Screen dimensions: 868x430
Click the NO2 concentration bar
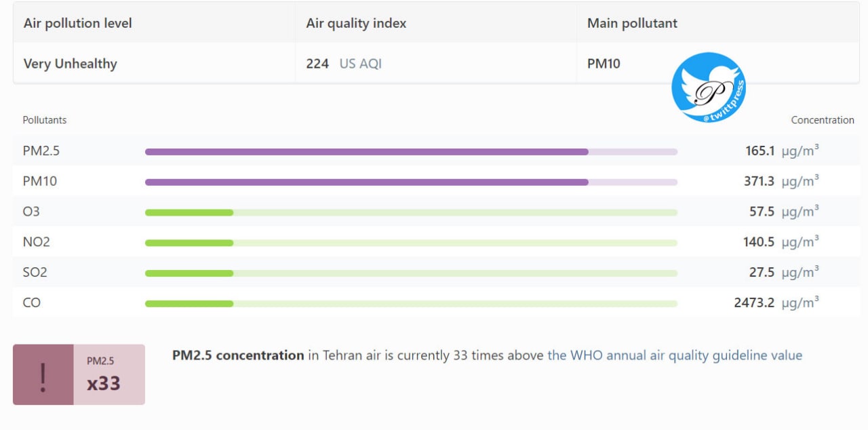click(411, 243)
